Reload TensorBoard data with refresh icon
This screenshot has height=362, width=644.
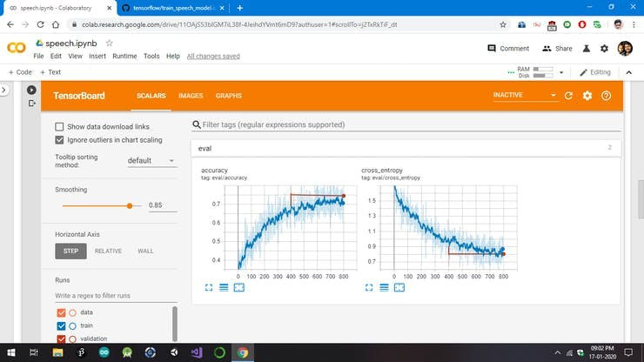568,96
